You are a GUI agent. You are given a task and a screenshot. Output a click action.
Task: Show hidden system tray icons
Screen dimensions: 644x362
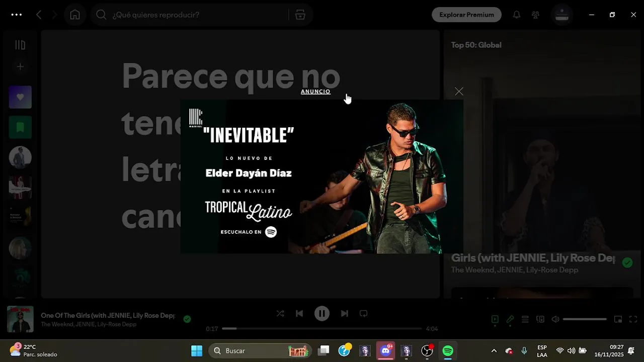(494, 351)
